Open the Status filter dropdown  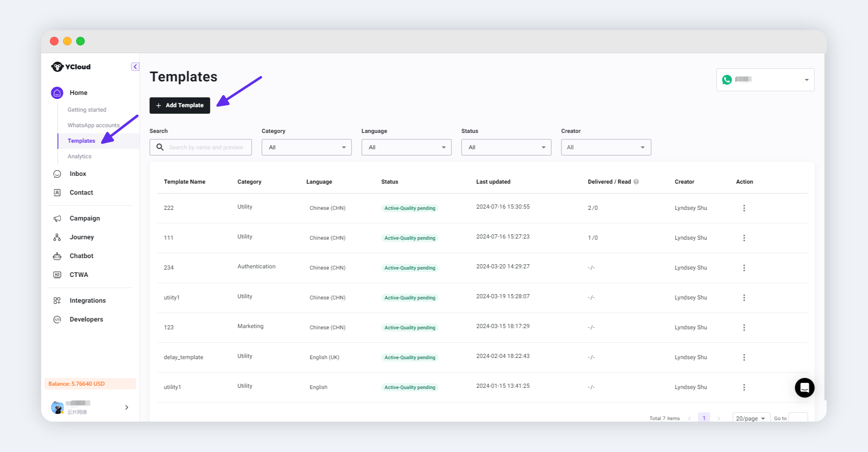click(x=506, y=147)
